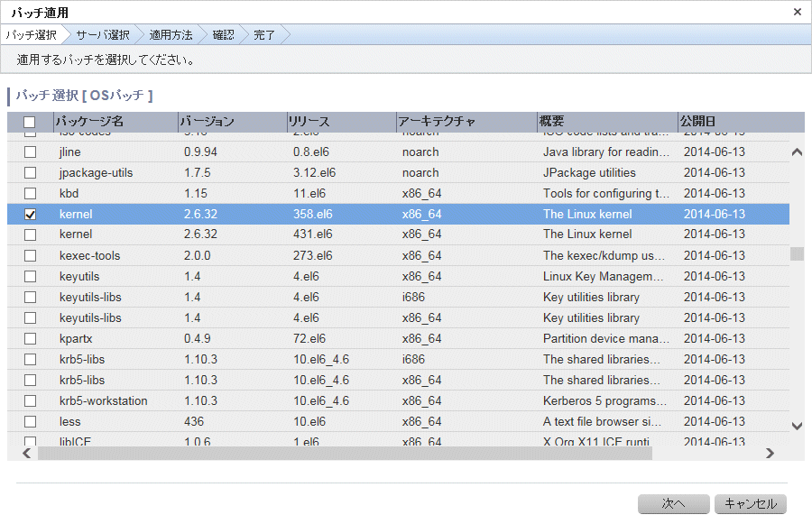Click summary 'JPackage utilities'
The width and height of the screenshot is (812, 524).
[589, 173]
